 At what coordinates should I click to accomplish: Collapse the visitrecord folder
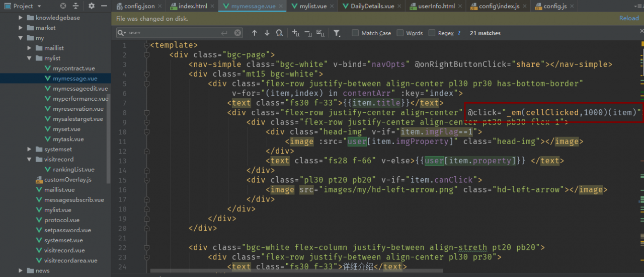pyautogui.click(x=30, y=159)
